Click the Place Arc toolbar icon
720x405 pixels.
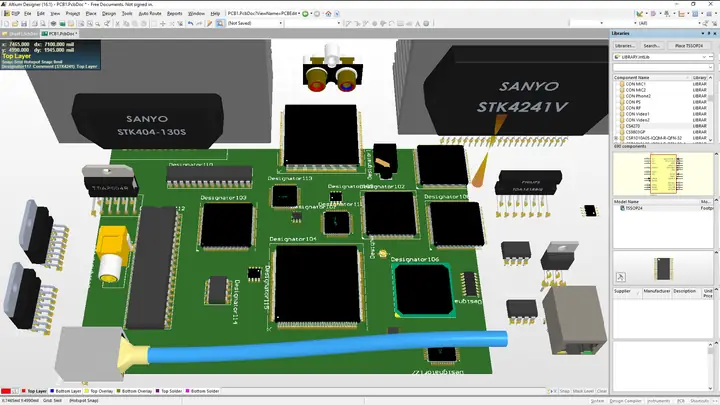pyautogui.click(x=391, y=23)
